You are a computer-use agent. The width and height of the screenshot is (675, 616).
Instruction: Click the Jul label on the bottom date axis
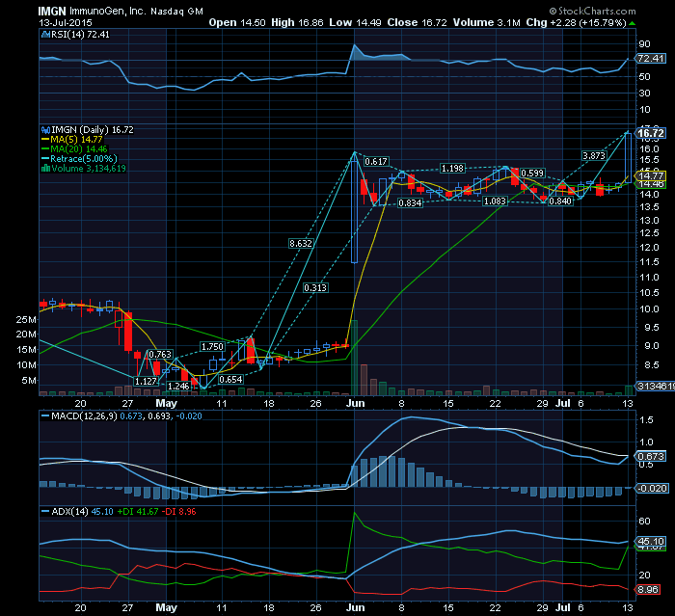coord(562,608)
